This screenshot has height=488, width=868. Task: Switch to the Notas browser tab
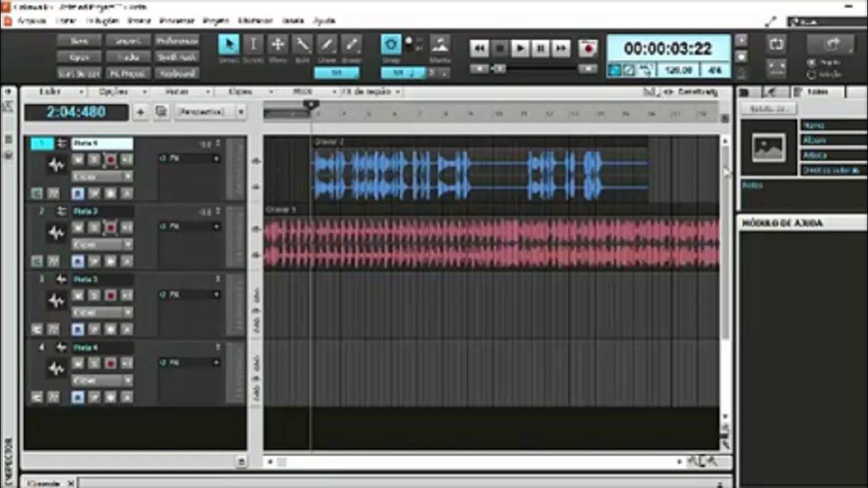(x=818, y=92)
